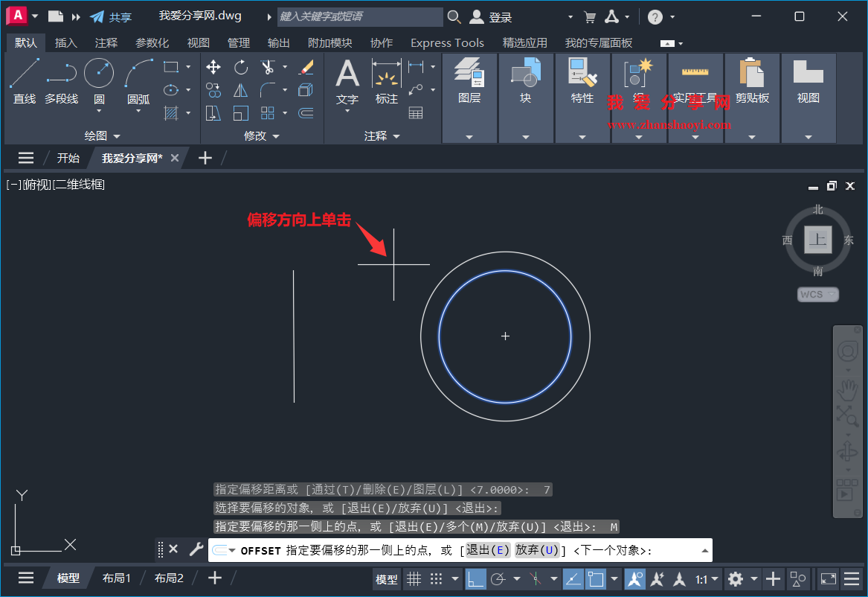Click the Share button (共享)
This screenshot has height=597, width=868.
(x=118, y=16)
